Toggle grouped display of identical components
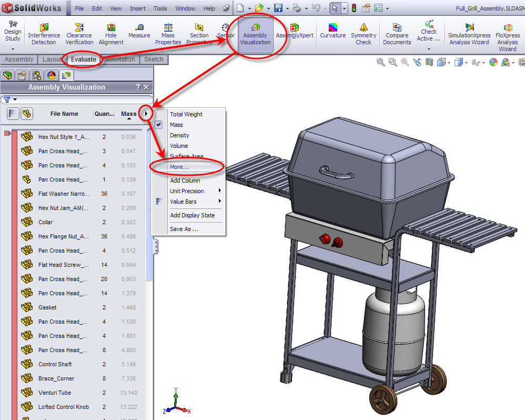Screen dimensions: 525x420 [28, 114]
